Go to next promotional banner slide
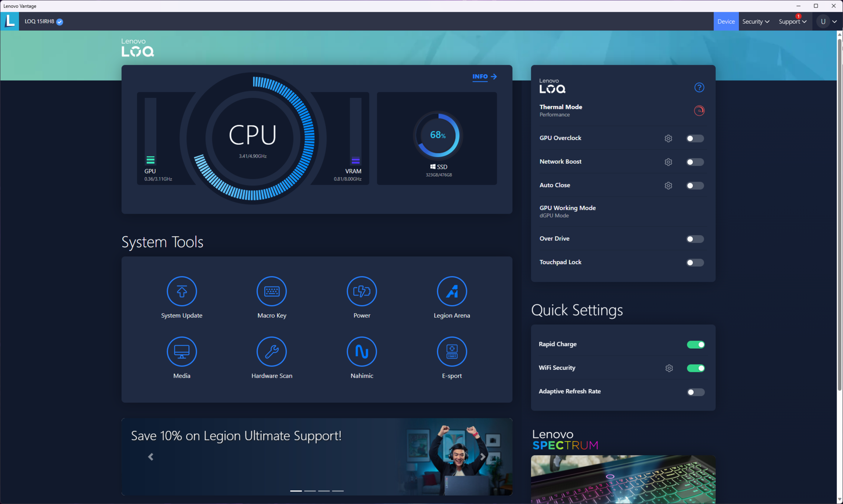The width and height of the screenshot is (843, 504). point(483,457)
